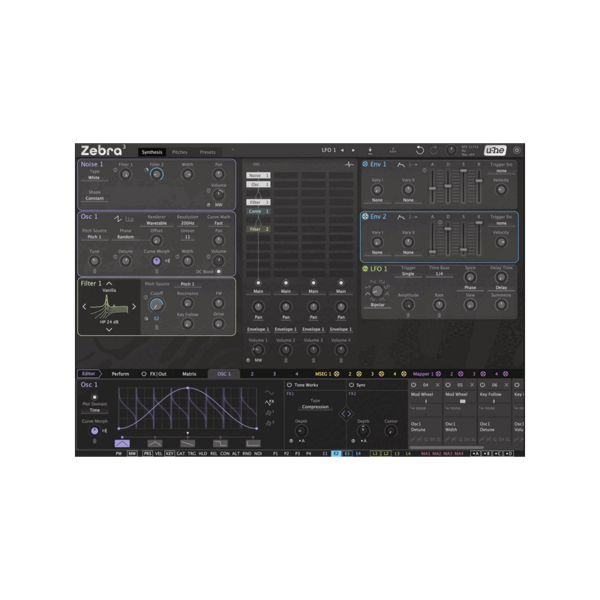Open Noise 1 Type dropdown showing White

click(x=94, y=178)
